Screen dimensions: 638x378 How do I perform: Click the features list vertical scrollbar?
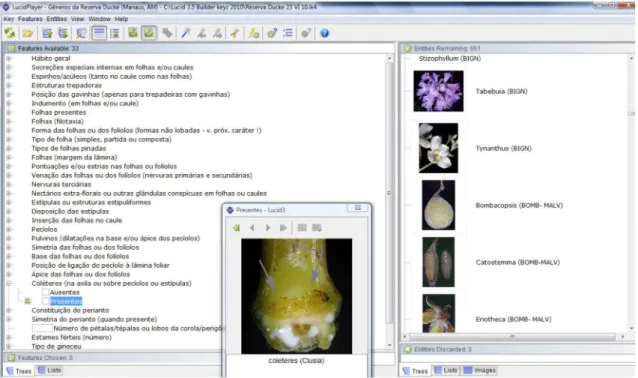point(389,202)
